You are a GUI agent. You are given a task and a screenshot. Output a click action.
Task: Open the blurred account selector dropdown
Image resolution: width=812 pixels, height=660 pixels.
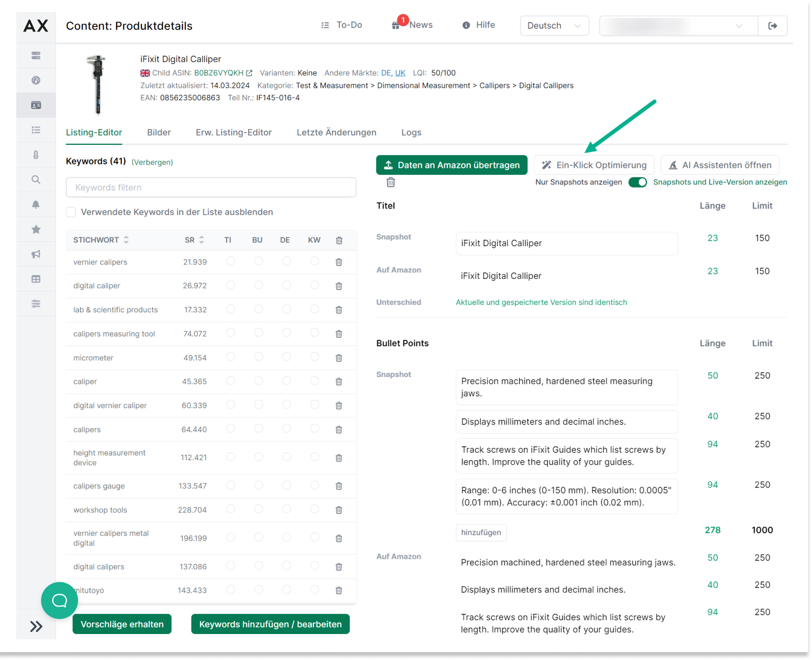(x=678, y=26)
